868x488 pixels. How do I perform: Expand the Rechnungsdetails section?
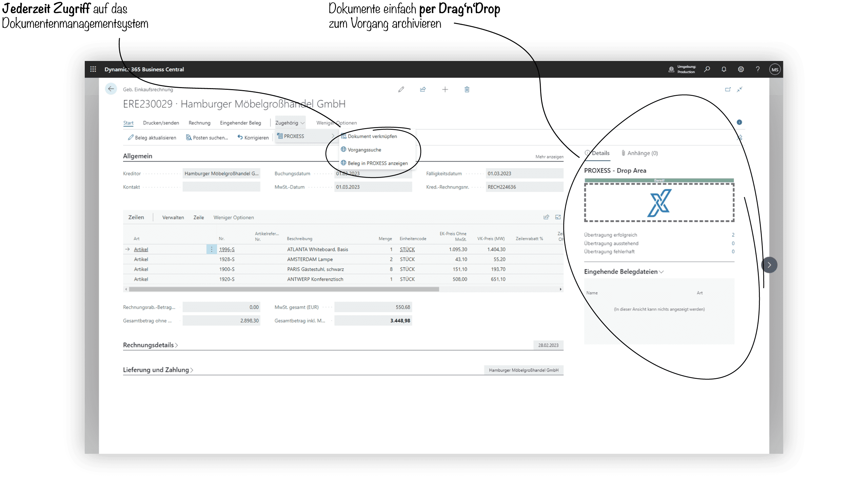pos(151,345)
